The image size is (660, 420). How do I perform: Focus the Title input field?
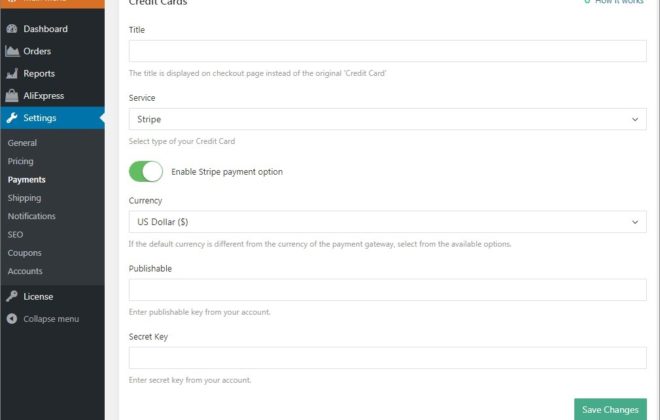387,51
